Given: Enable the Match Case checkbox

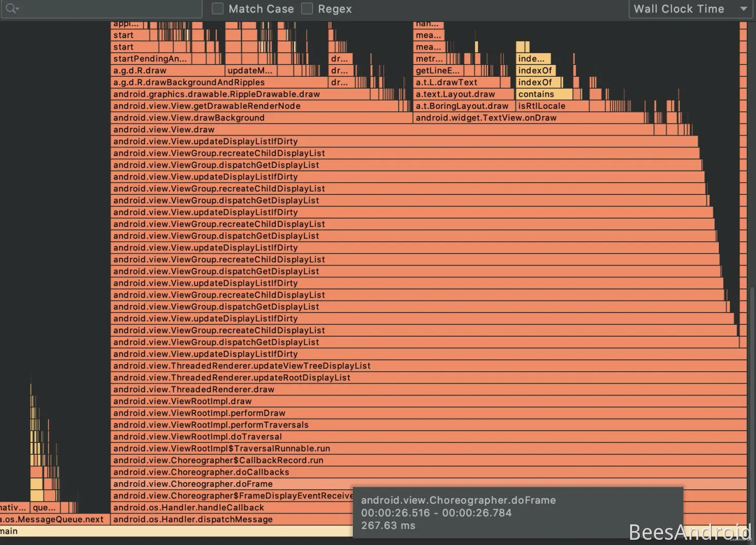Looking at the screenshot, I should pyautogui.click(x=218, y=9).
